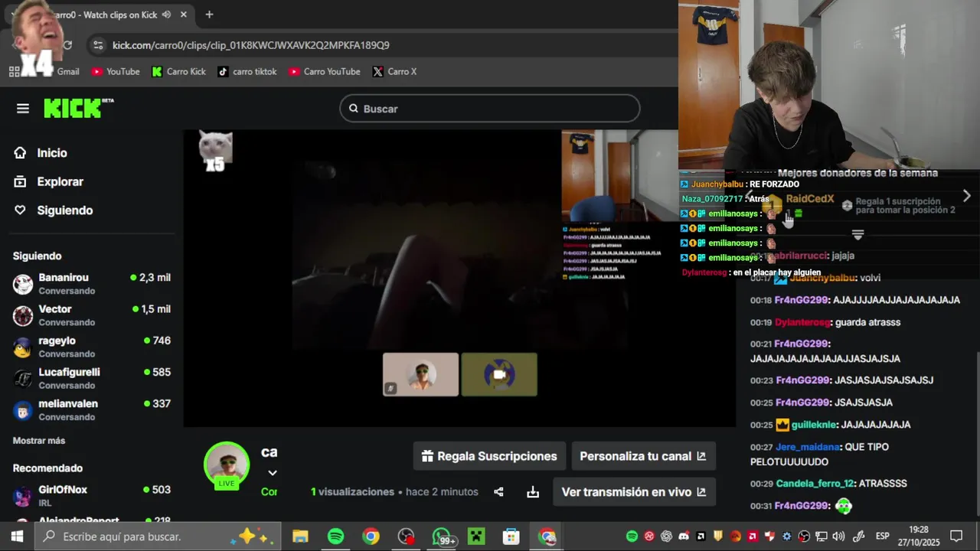Click Regala Suscripciones button
Screen dimensions: 980x551
489,456
